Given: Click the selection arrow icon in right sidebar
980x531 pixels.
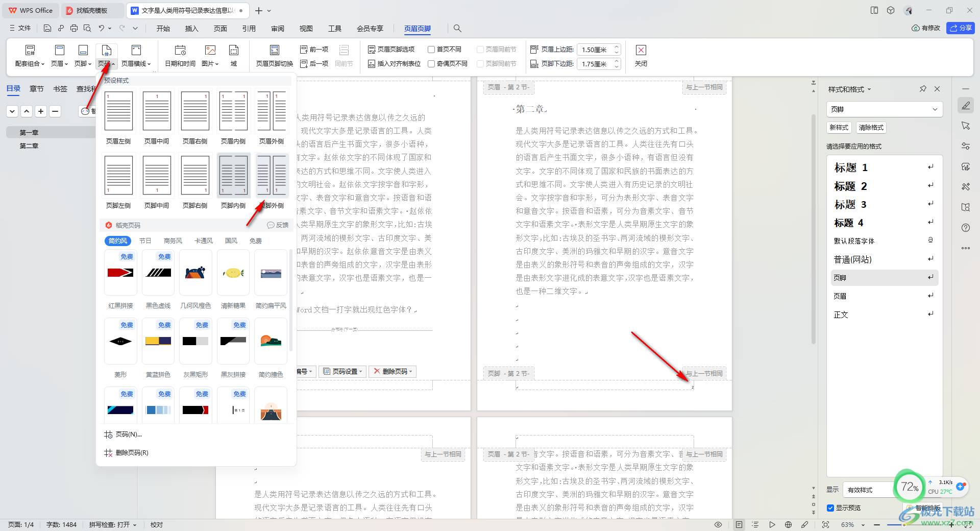Looking at the screenshot, I should 966,126.
